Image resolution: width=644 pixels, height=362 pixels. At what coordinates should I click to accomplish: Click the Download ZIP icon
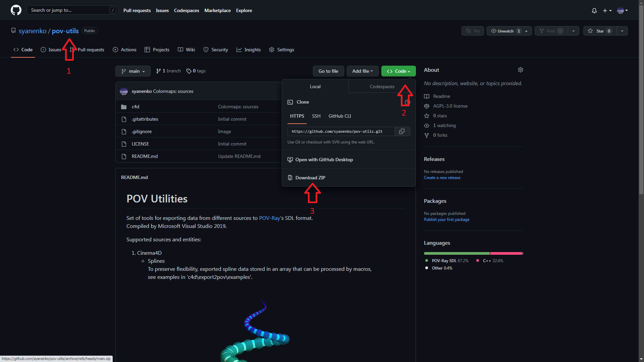(x=290, y=178)
